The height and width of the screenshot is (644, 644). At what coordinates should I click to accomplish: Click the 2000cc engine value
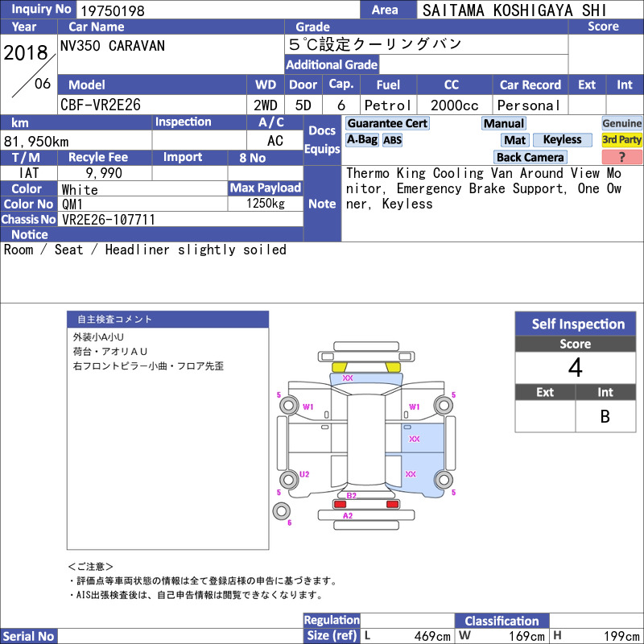(454, 105)
